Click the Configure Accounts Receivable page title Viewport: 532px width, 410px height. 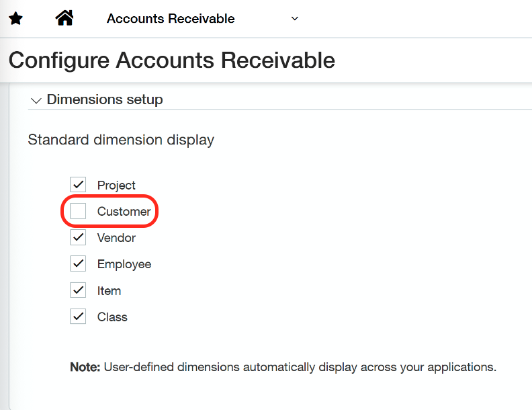(x=171, y=60)
